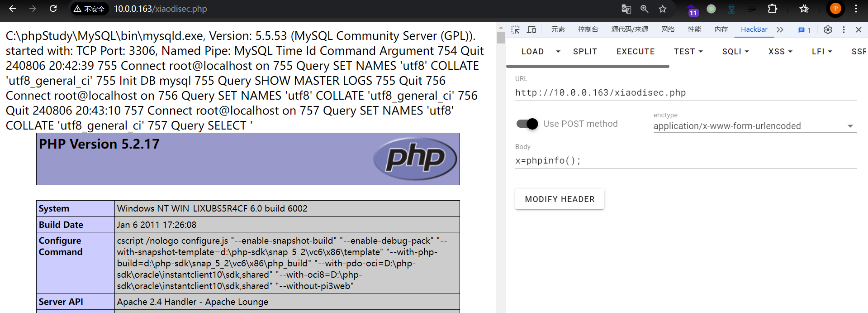Expand the dropdown arrow next to LOAD
Screen dimensions: 868x313
click(558, 52)
